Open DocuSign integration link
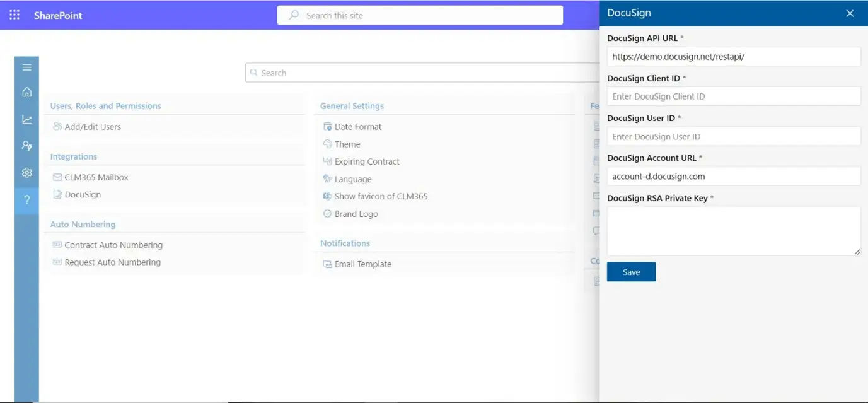The width and height of the screenshot is (868, 403). click(83, 194)
